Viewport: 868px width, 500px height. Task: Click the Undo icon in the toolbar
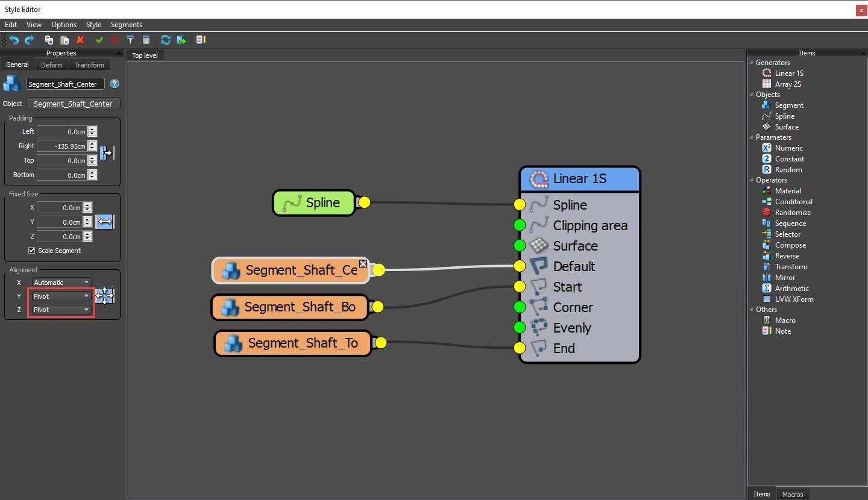[13, 40]
